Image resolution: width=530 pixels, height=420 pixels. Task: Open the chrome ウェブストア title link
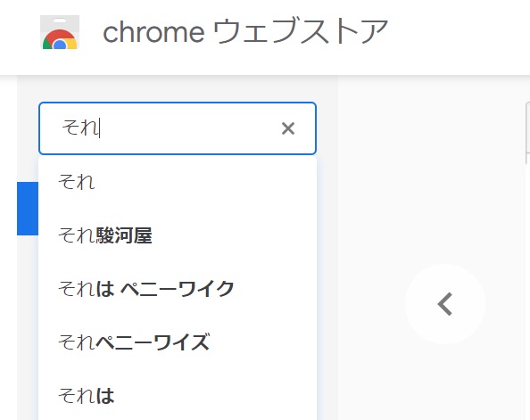coord(245,31)
